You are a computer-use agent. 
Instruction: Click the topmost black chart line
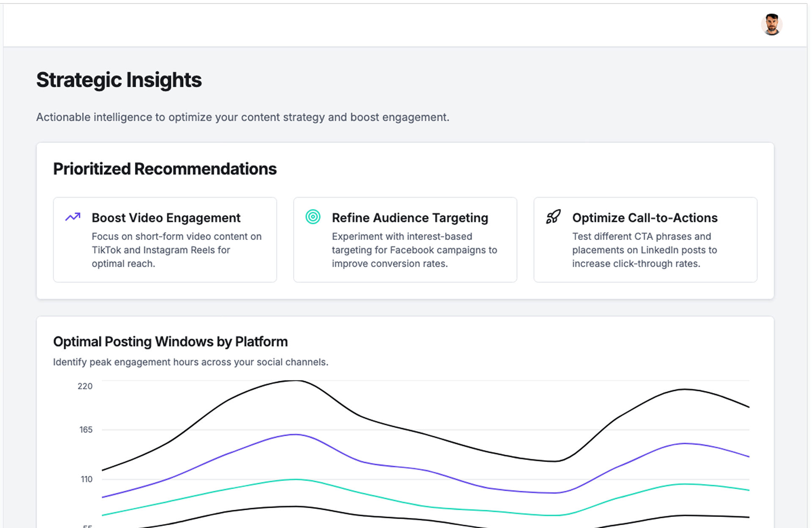(x=296, y=381)
